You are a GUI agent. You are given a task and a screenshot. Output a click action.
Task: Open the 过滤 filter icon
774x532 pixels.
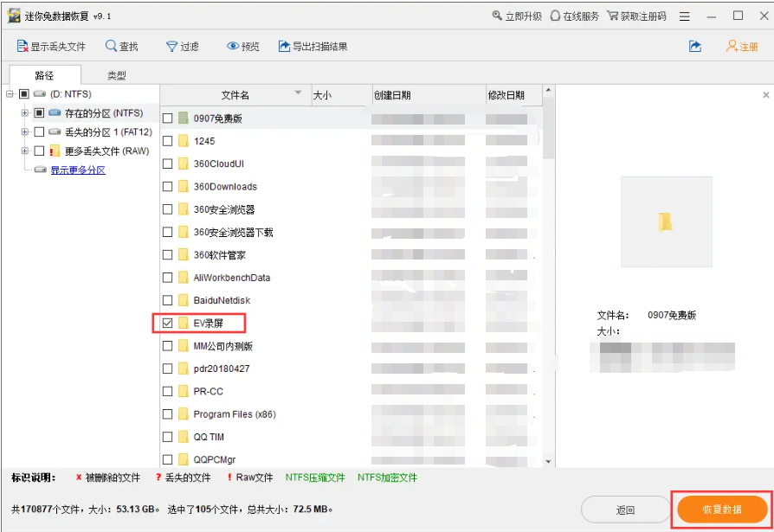[x=181, y=48]
